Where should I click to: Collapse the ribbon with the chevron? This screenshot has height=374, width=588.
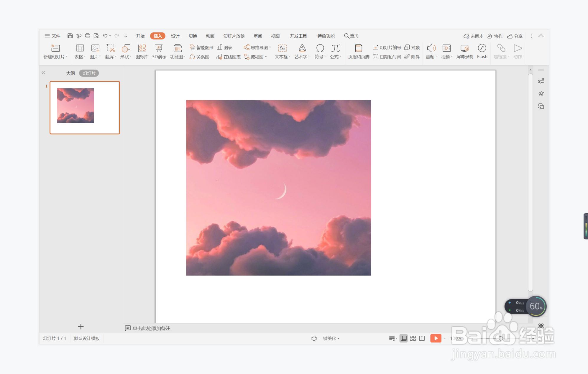click(x=541, y=36)
